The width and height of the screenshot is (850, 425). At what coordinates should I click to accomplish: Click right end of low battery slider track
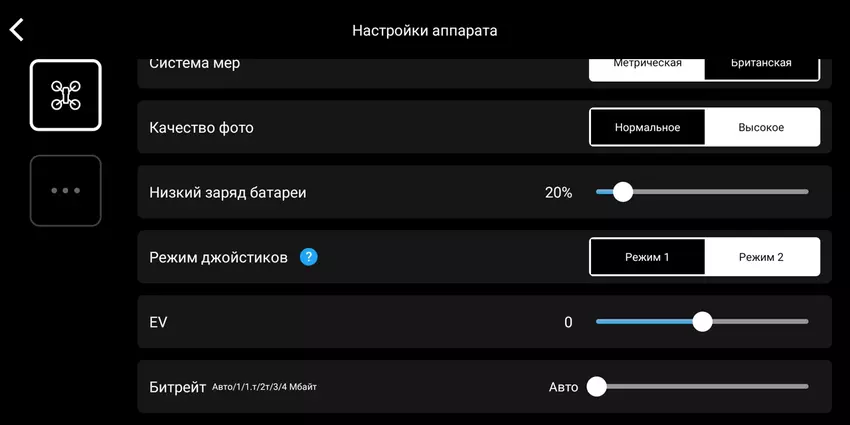[805, 192]
